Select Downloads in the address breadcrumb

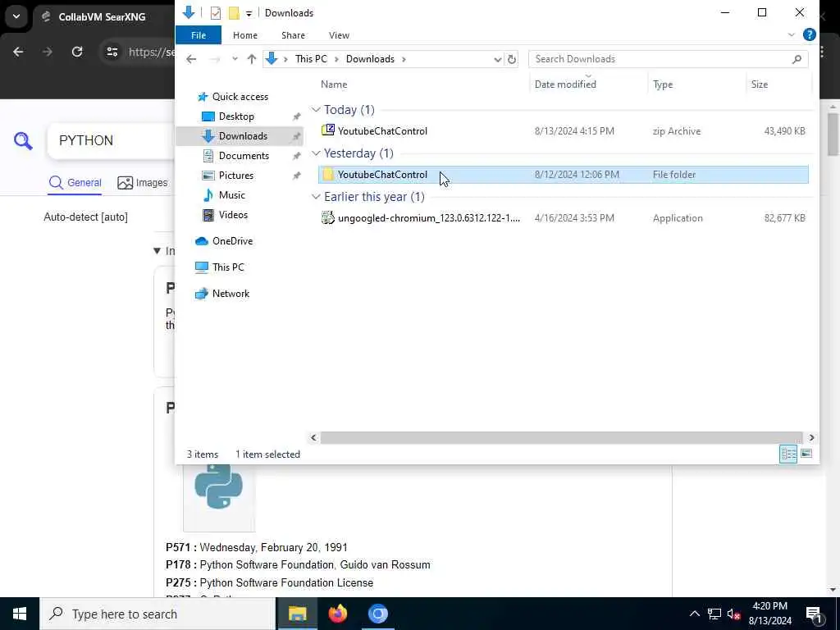[370, 59]
